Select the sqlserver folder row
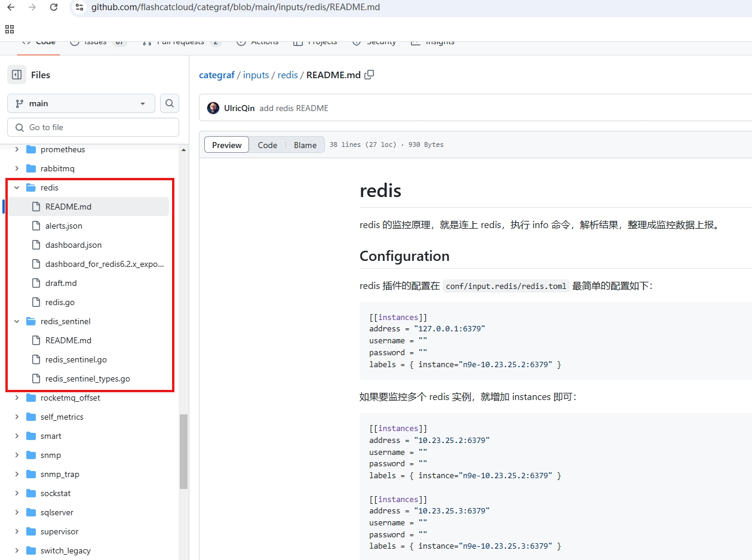This screenshot has width=752, height=560. coord(87,512)
